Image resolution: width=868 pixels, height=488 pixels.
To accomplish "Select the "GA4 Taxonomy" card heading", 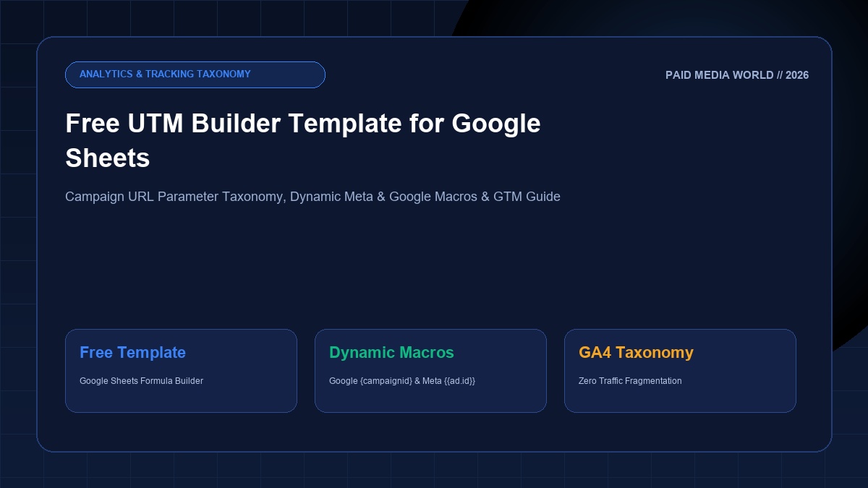I will [x=636, y=353].
